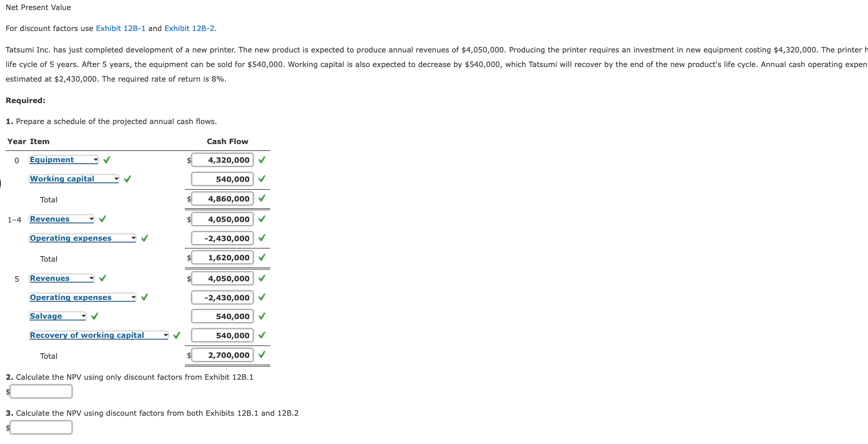This screenshot has height=444, width=868.
Task: Click the 2,700,000 total field
Action: pyautogui.click(x=222, y=355)
